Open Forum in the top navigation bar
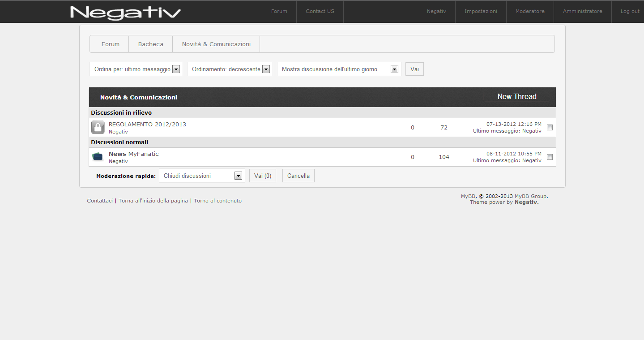Image resolution: width=644 pixels, height=340 pixels. point(279,11)
